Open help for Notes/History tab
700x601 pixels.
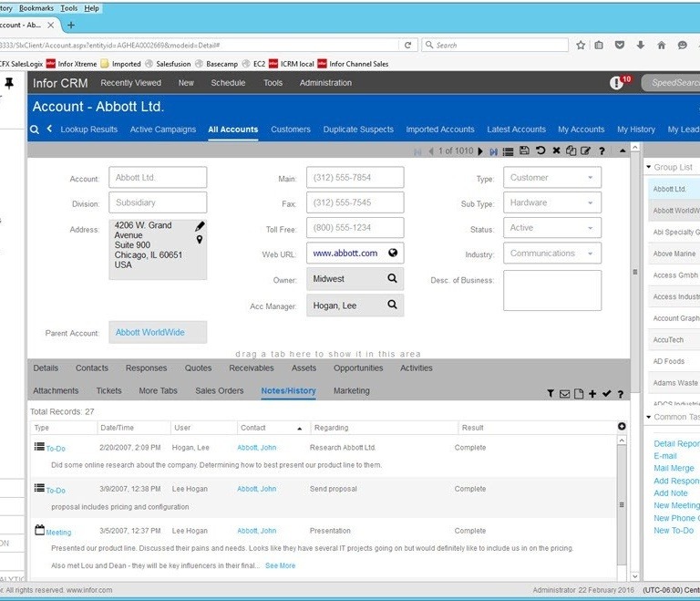coord(621,394)
